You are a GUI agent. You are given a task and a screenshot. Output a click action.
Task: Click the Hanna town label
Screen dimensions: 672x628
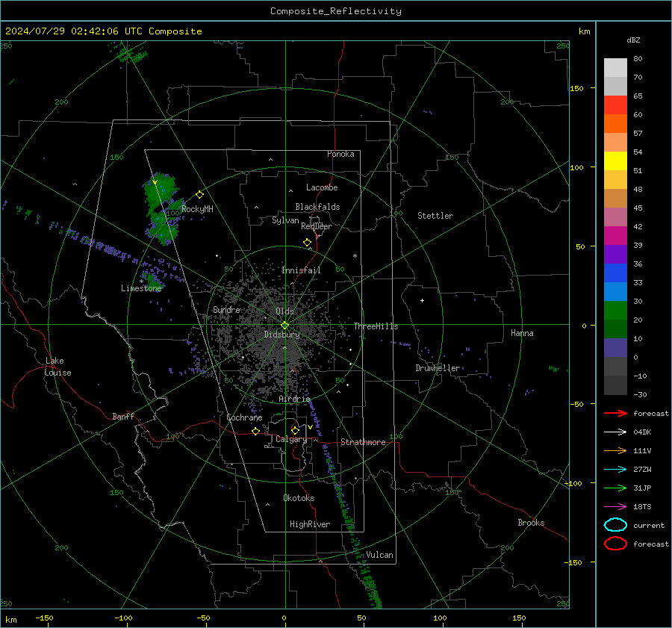(x=522, y=333)
